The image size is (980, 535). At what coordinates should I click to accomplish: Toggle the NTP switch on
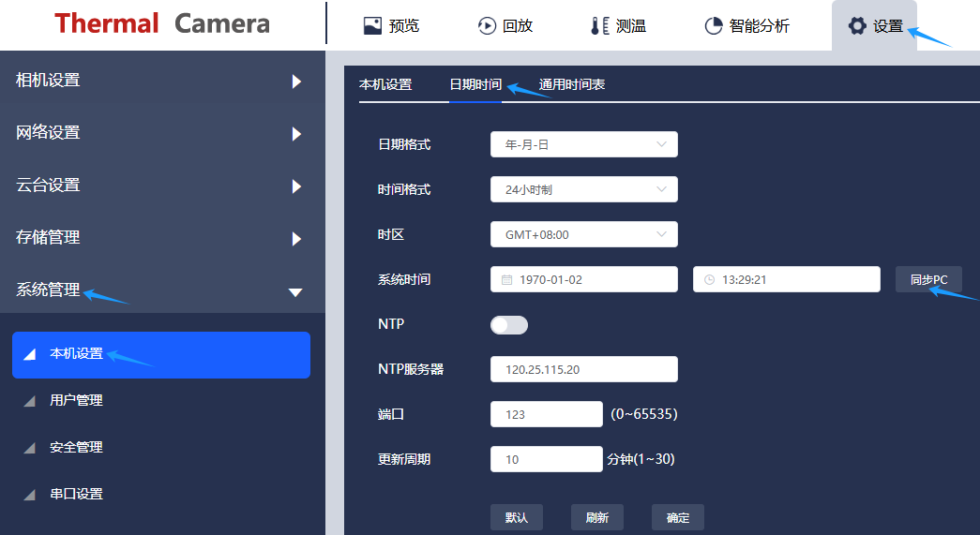tap(509, 325)
